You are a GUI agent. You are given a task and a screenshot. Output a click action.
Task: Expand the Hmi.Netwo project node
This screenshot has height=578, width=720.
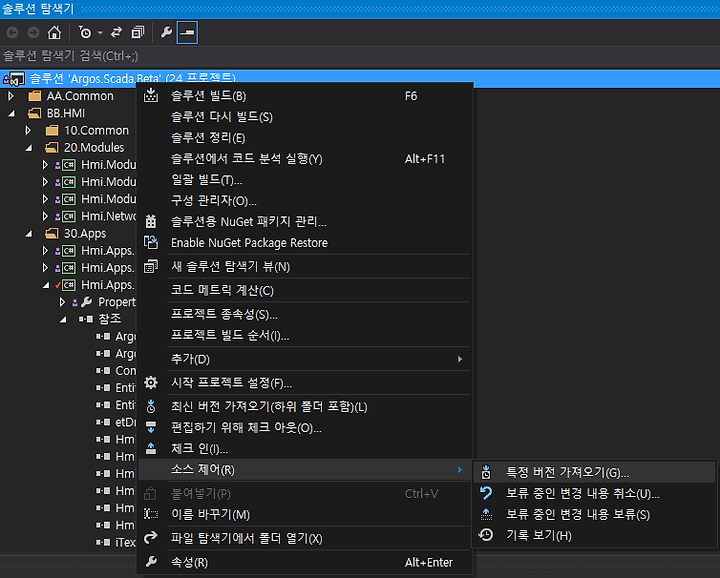(45, 216)
